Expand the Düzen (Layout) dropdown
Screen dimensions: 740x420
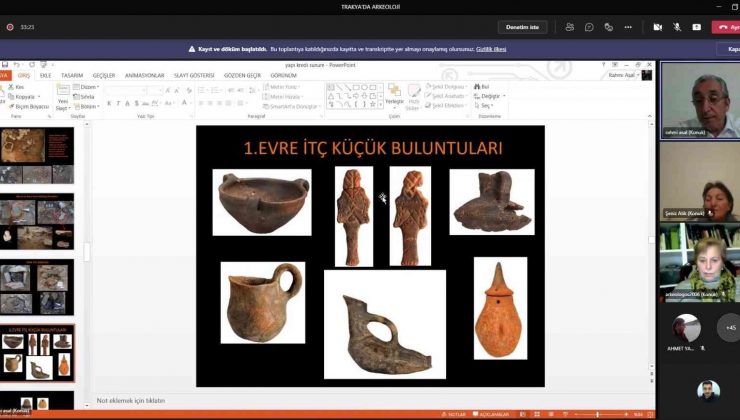click(x=89, y=87)
